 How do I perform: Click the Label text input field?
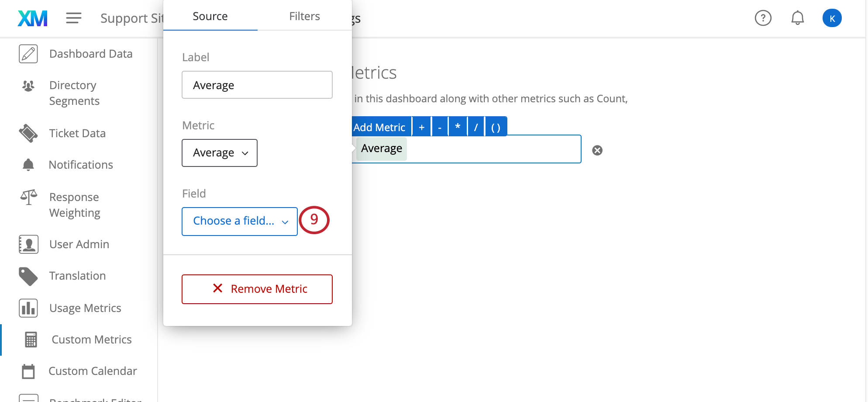pos(257,85)
